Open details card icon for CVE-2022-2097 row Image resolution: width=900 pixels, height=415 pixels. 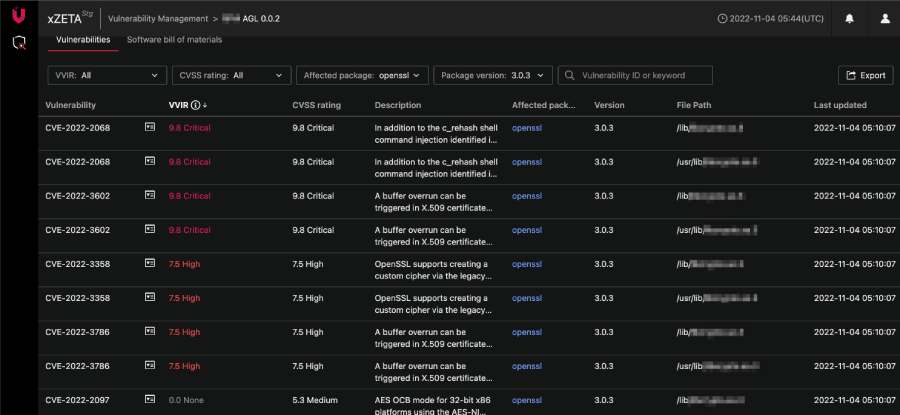pyautogui.click(x=150, y=399)
